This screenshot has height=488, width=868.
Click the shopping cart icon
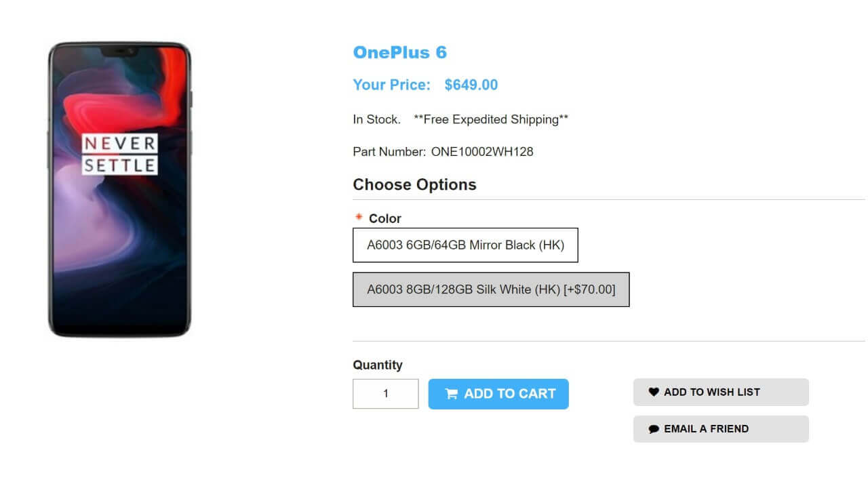[451, 394]
